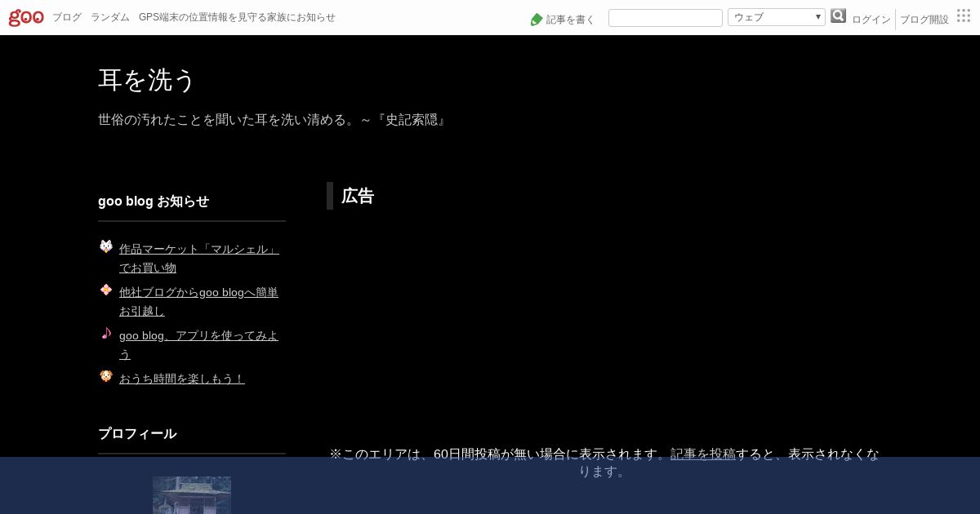Focus the header search input field
The height and width of the screenshot is (514, 980).
(x=666, y=18)
